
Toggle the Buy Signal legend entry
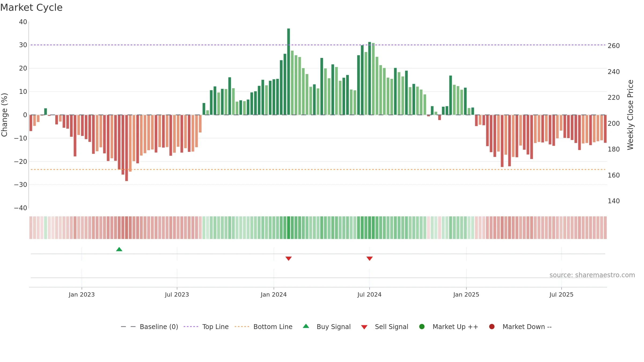(x=327, y=327)
